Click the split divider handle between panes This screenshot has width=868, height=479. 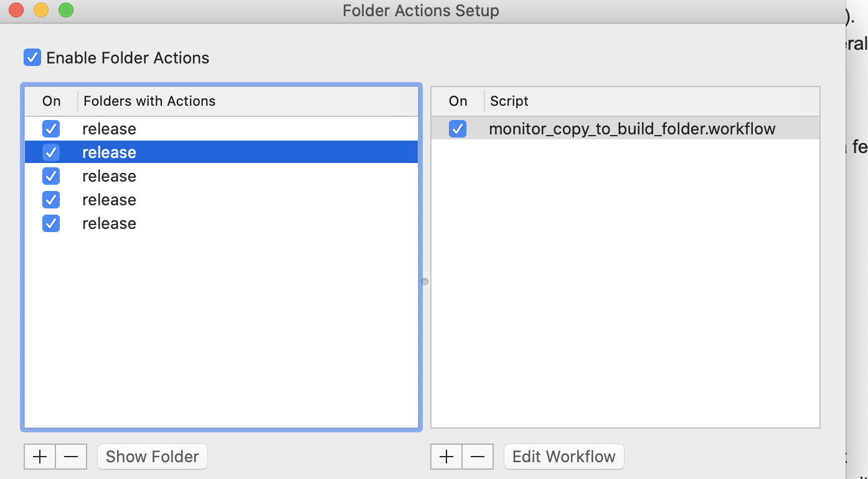coord(425,282)
